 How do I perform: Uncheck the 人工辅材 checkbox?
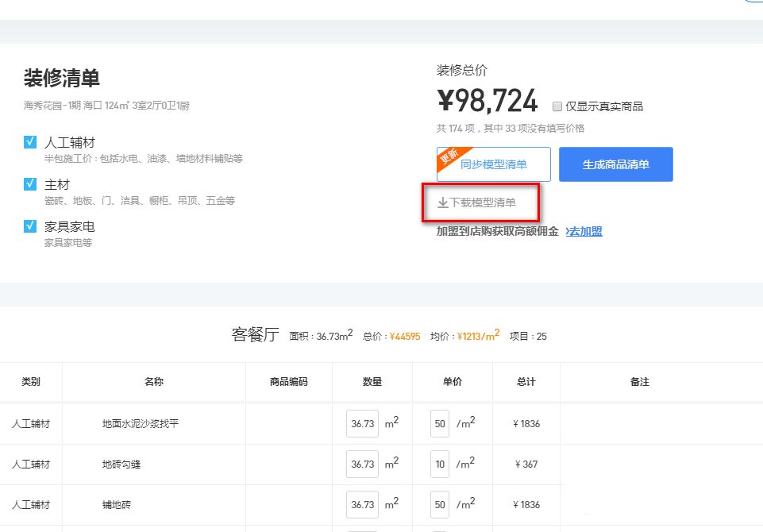[30, 142]
